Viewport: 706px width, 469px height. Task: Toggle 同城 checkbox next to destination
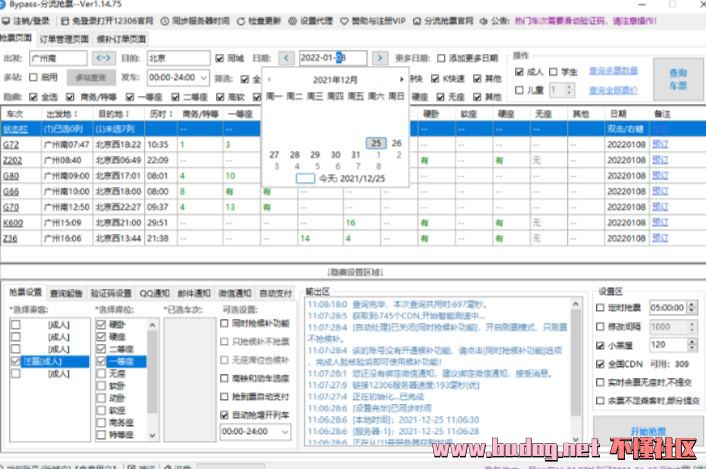tap(220, 59)
